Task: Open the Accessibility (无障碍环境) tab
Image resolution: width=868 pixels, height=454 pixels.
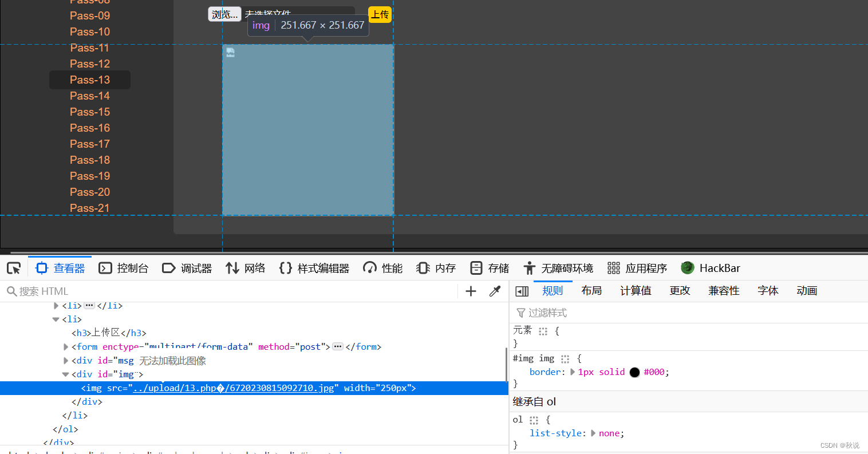Action: tap(558, 268)
